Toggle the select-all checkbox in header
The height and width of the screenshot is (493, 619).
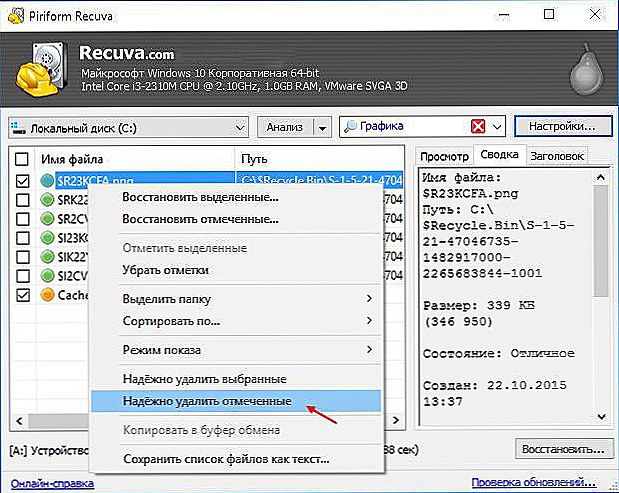tap(22, 159)
